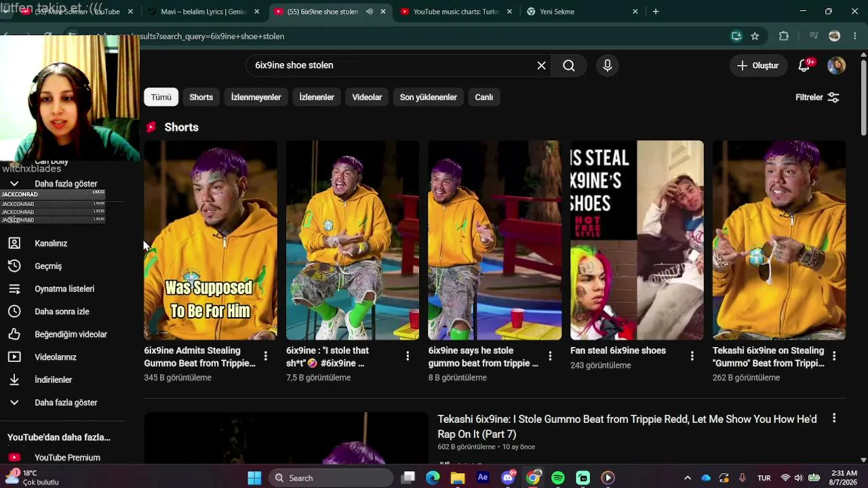Click the Windows taskbar Search box

click(x=331, y=478)
